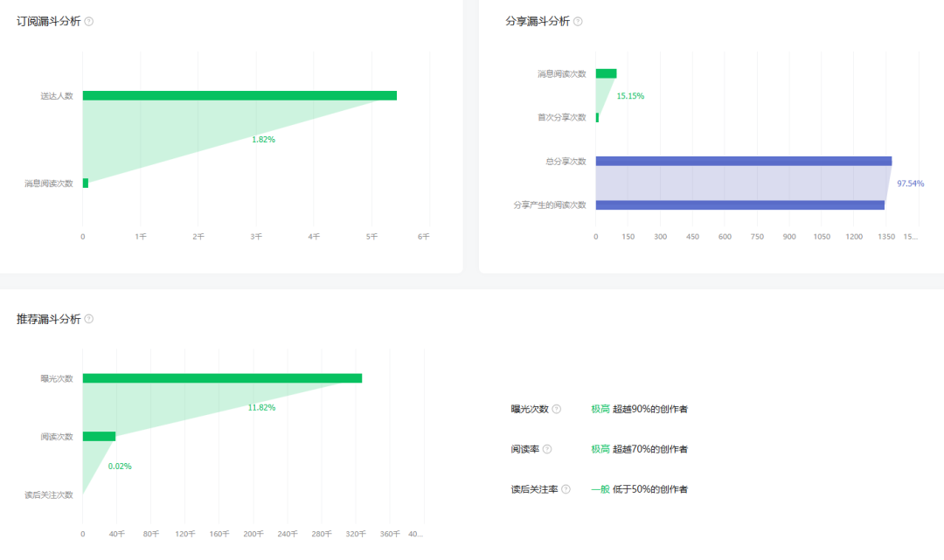944x560 pixels.
Task: Click the 1350 tick on share axis
Action: (886, 237)
